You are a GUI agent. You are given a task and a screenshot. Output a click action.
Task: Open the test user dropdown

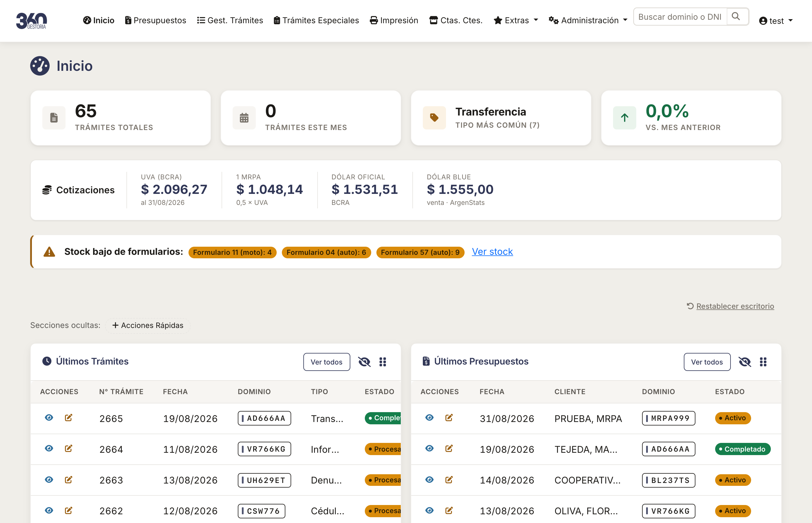coord(776,21)
